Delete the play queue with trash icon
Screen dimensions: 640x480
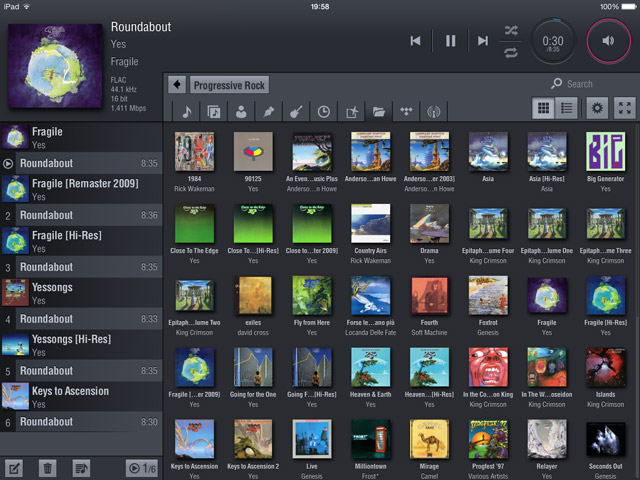46,467
